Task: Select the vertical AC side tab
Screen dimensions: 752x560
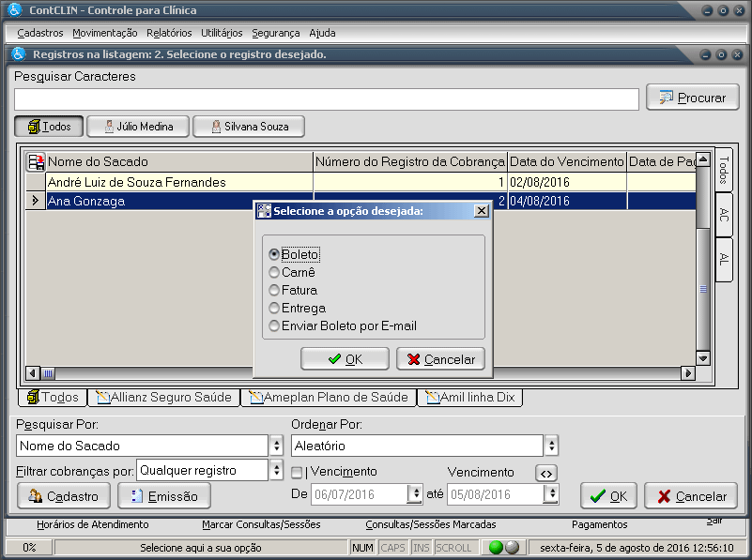Action: click(x=724, y=215)
